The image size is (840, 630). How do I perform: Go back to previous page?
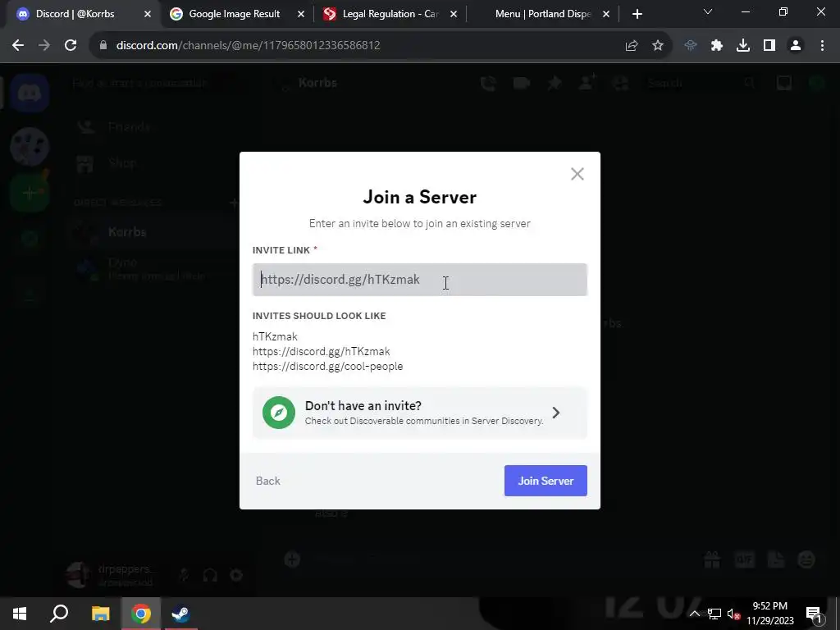tap(18, 45)
